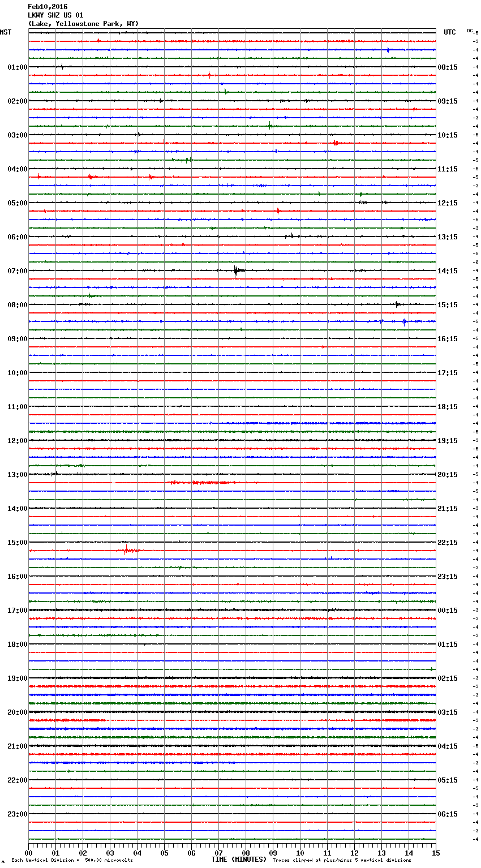Select the 04:00 MST hour label
The image size is (481, 868).
pos(18,169)
